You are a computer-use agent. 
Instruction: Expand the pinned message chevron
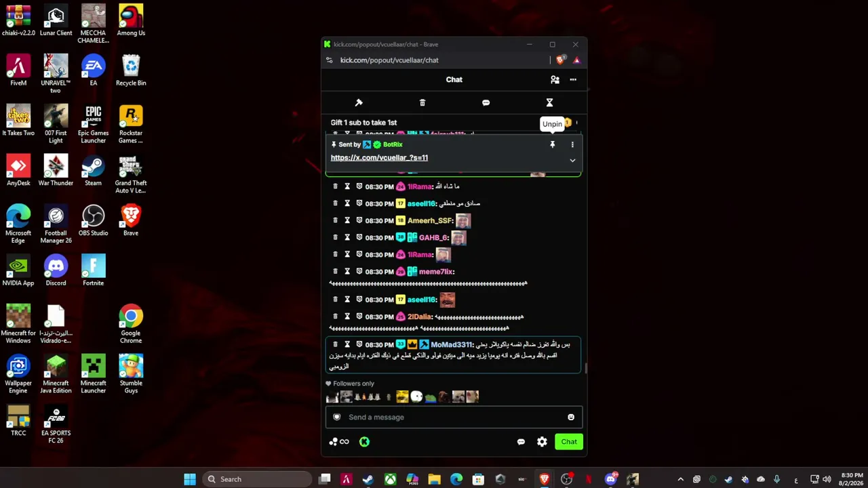coord(572,161)
